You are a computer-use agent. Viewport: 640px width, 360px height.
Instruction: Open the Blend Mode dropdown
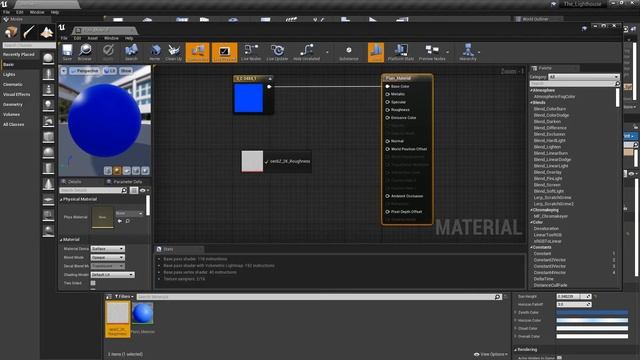pos(107,258)
